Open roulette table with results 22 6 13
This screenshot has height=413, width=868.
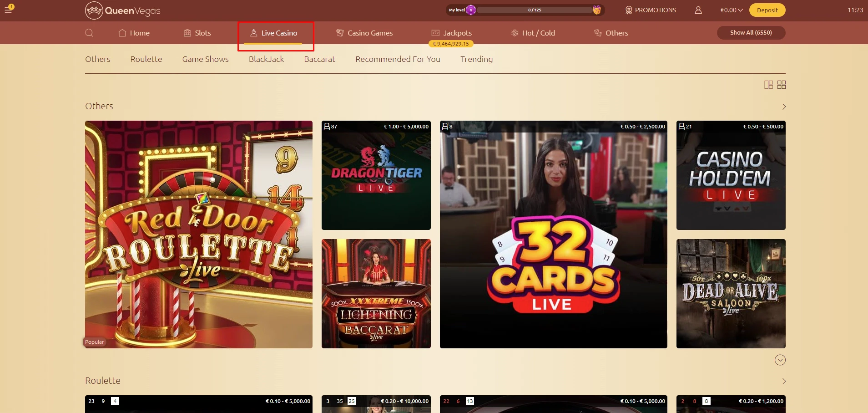pos(554,404)
